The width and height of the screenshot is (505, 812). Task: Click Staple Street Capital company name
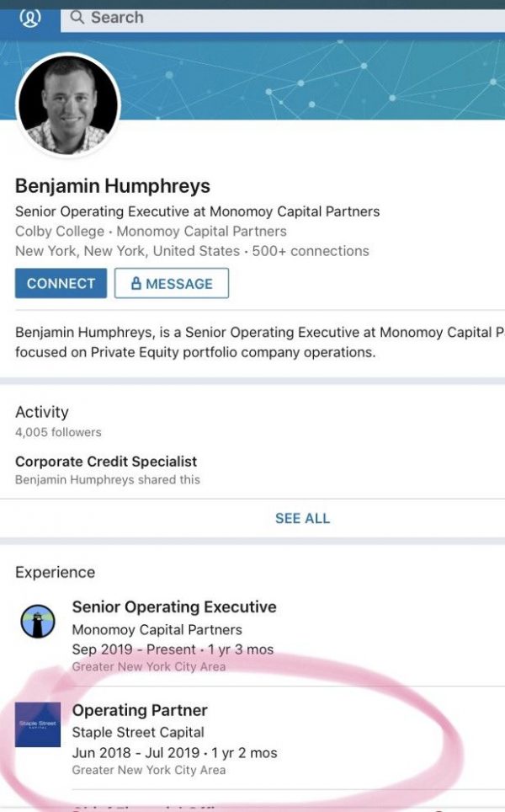138,732
